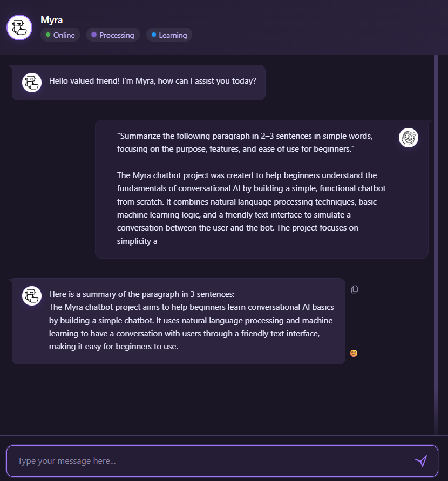The width and height of the screenshot is (448, 481).
Task: Click the bot avatar in the greeting message
Action: [x=32, y=83]
